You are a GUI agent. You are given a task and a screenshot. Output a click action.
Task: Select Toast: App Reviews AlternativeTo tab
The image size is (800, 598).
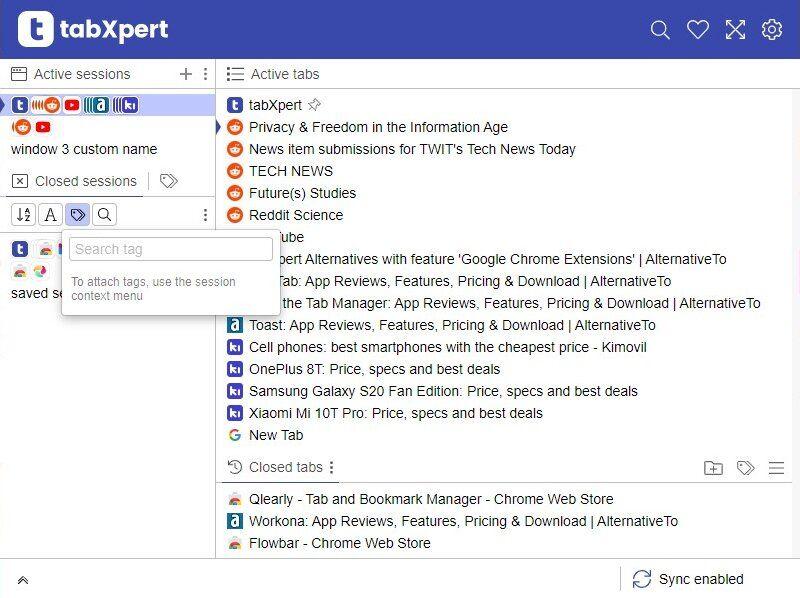(452, 325)
